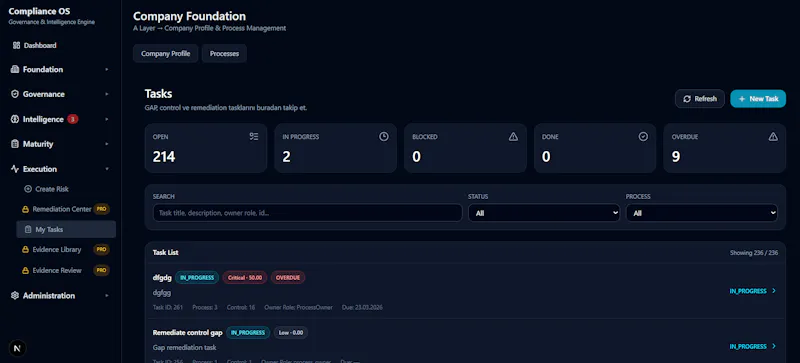Viewport: 800px width, 363px height.
Task: Click the warning triangle on Blocked card
Action: (513, 136)
